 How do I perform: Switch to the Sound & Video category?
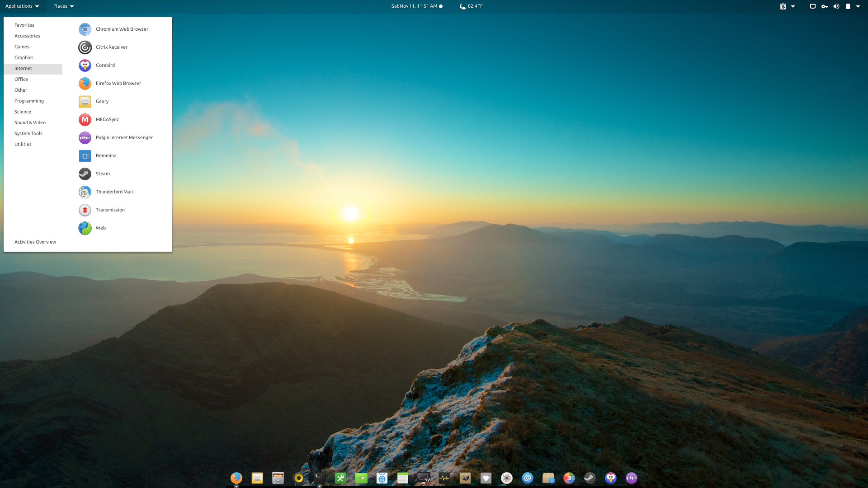tap(30, 122)
